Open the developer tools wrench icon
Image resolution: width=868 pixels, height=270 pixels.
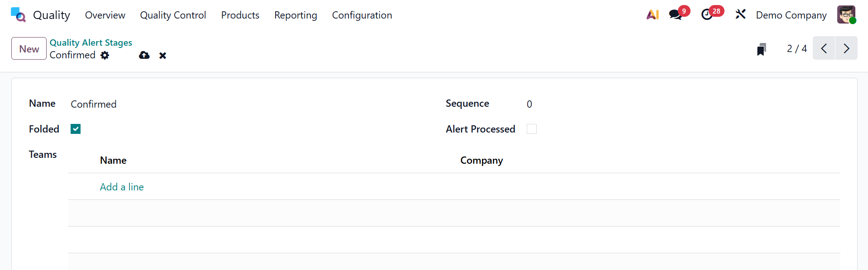click(x=740, y=14)
